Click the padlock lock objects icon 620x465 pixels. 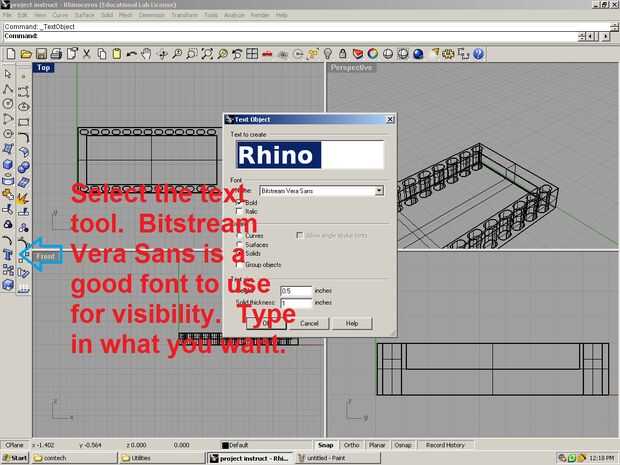coord(342,54)
